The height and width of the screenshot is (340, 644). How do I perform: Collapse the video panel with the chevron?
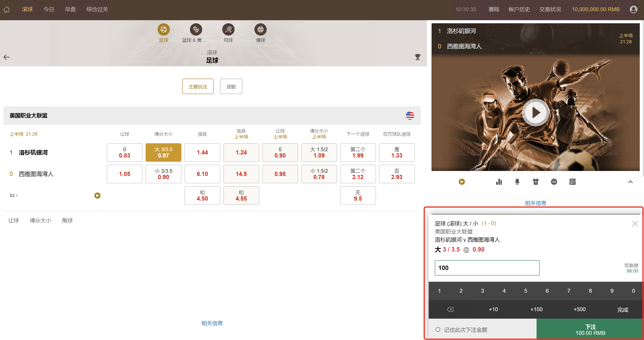[631, 182]
